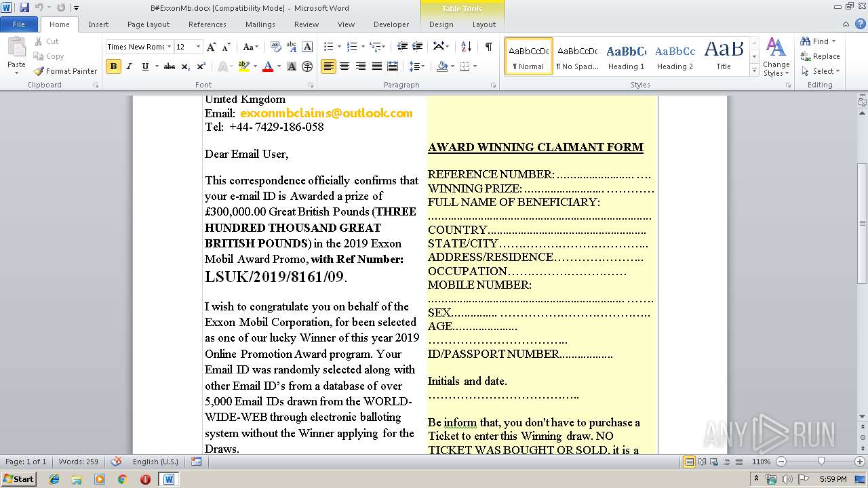Click the Cut button
The height and width of the screenshot is (488, 868).
point(47,41)
